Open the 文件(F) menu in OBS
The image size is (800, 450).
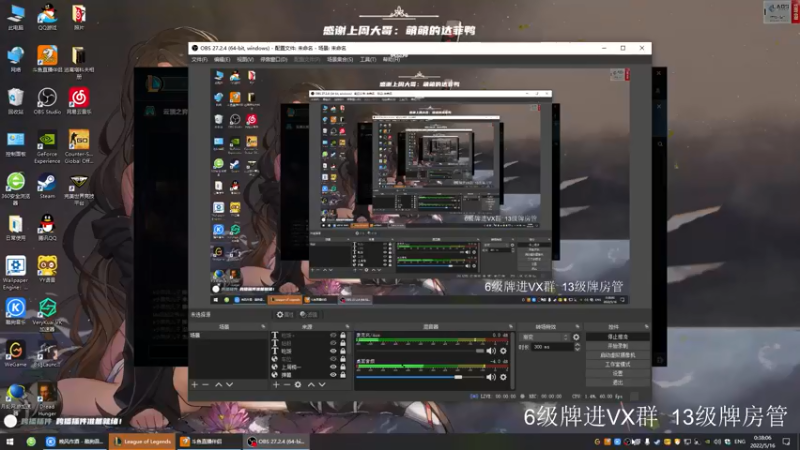pos(199,60)
